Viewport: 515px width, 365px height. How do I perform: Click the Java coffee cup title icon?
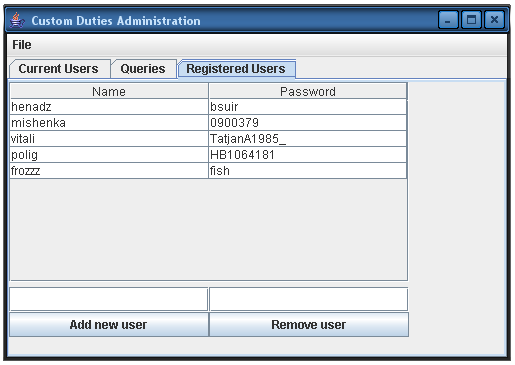17,20
